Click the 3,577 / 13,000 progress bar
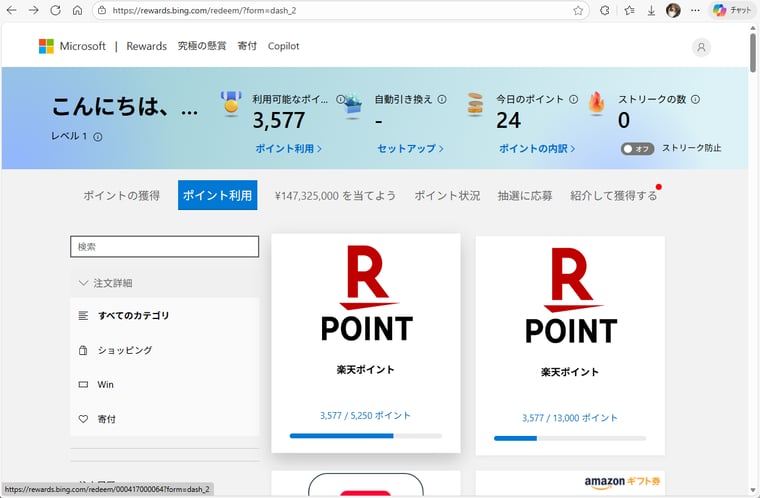760x498 pixels. coord(570,438)
